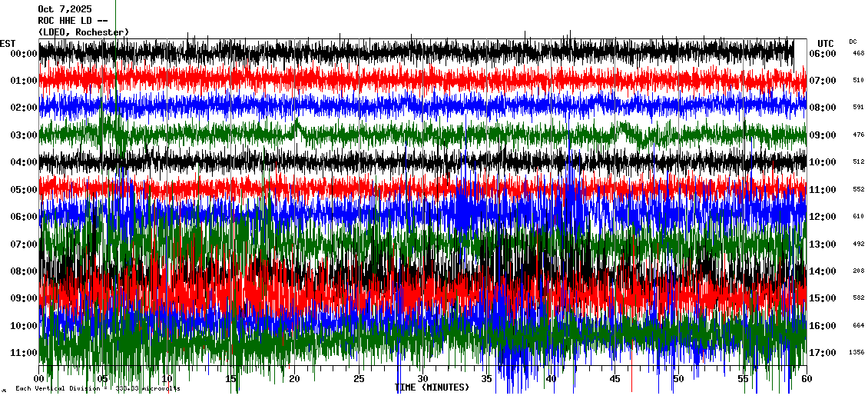The height and width of the screenshot is (399, 868).
Task: Pick the DC offset value 468
Action: tap(859, 53)
